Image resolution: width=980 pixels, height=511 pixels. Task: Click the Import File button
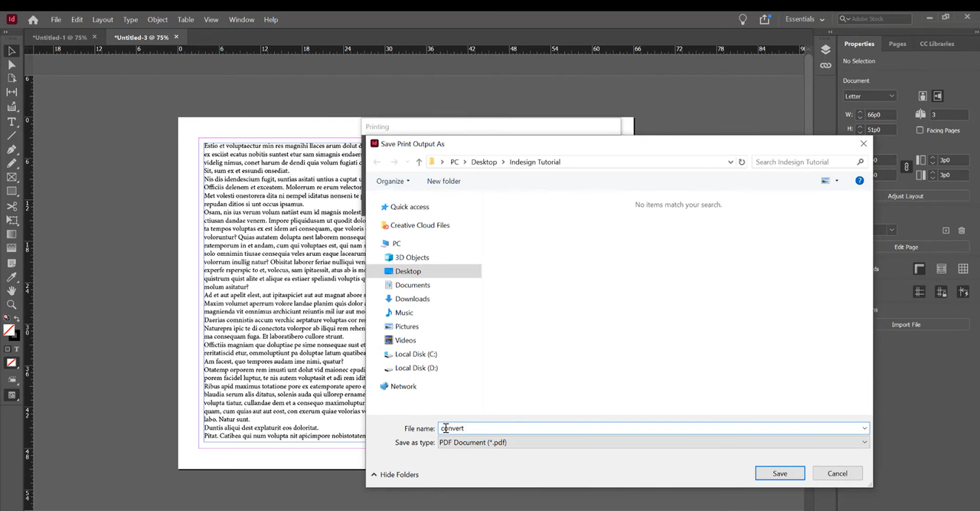coord(906,324)
